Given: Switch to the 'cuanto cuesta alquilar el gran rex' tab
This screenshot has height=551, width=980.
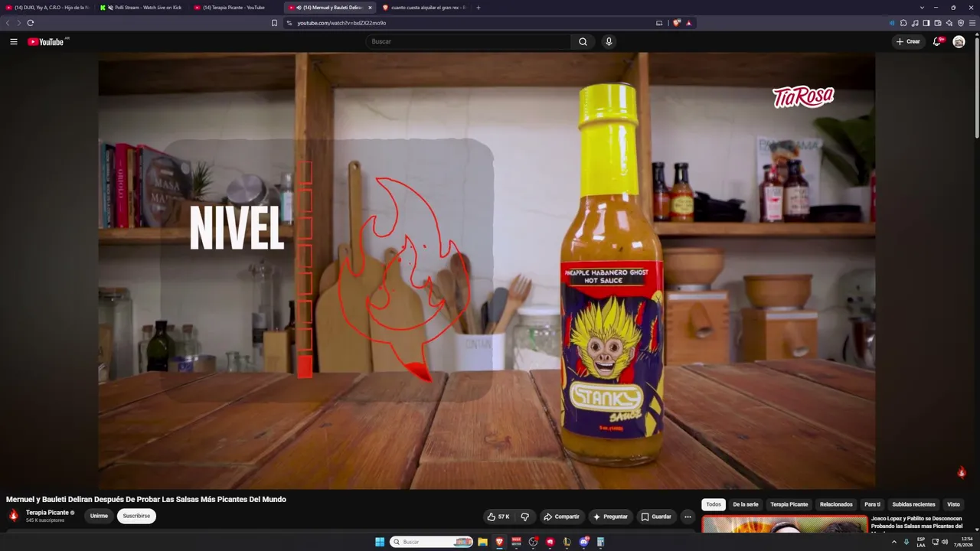Looking at the screenshot, I should point(425,8).
